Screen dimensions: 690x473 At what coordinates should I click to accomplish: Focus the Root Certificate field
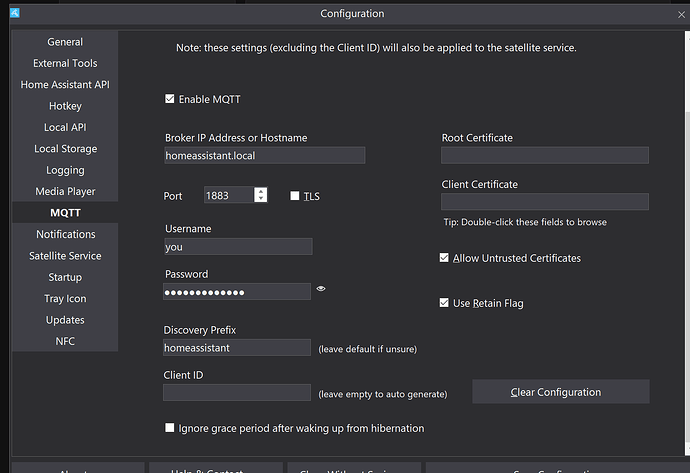(545, 156)
